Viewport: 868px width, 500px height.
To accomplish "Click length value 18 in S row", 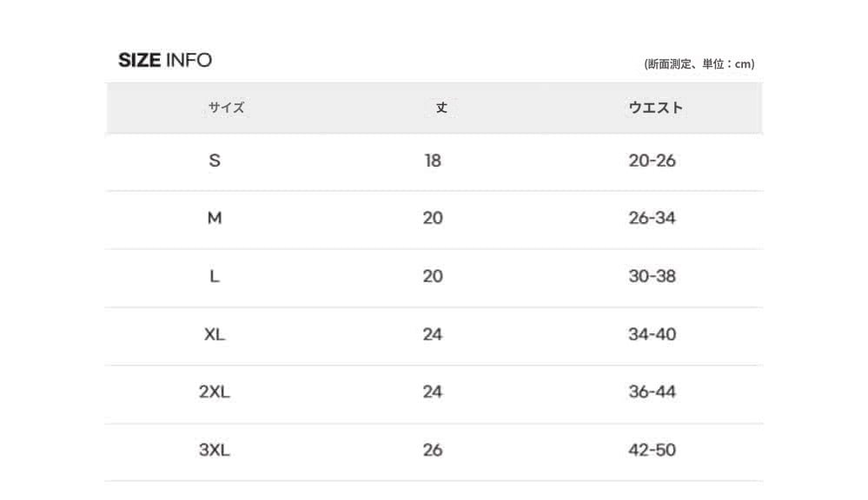I will pyautogui.click(x=433, y=161).
